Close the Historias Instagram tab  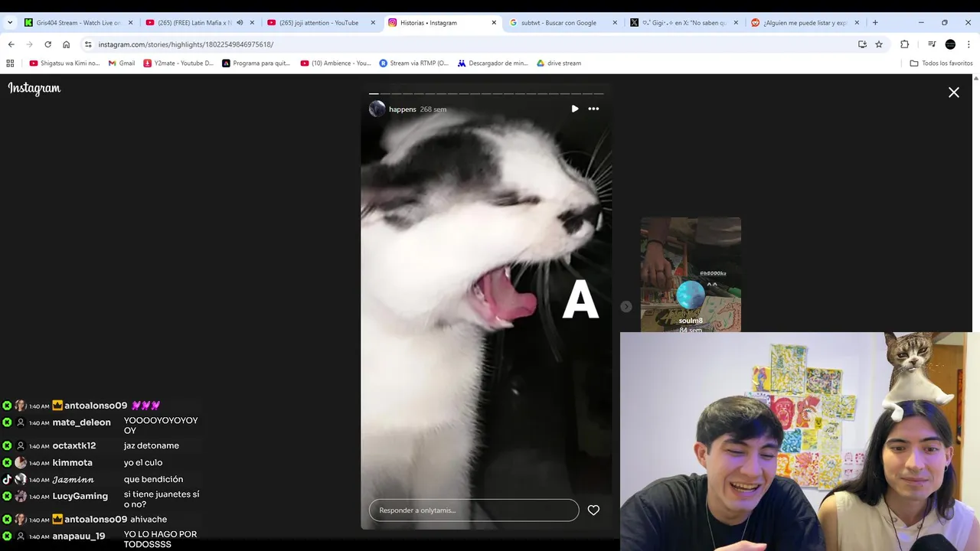pyautogui.click(x=494, y=23)
